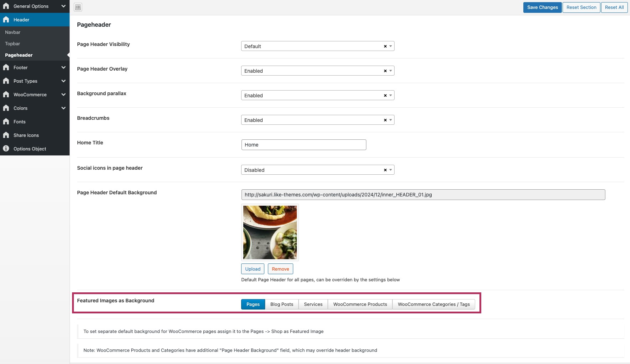Open the Navbar submenu item
This screenshot has height=364, width=630.
pos(13,32)
